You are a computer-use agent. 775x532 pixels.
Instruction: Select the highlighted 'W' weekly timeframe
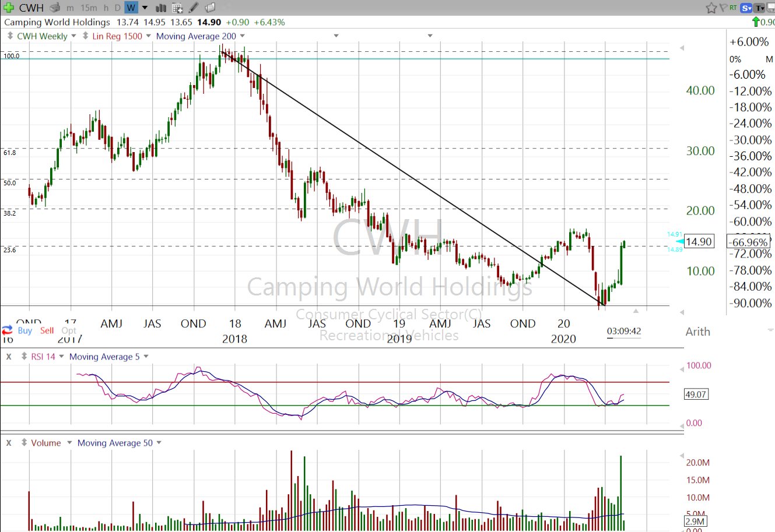point(131,8)
